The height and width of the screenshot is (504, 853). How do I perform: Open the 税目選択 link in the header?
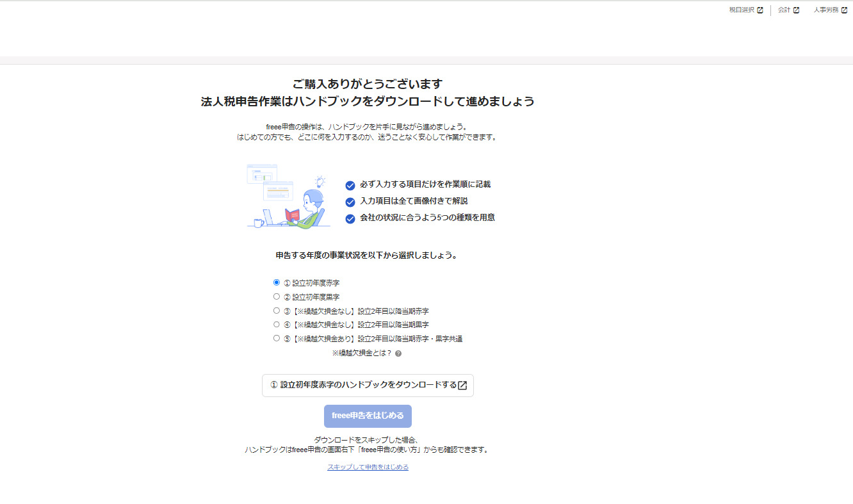point(746,10)
